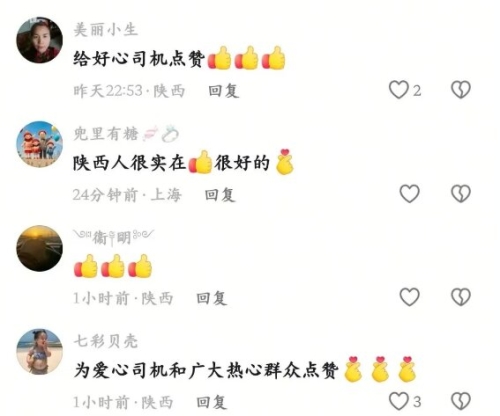Open 七彩贝壳's beach child avatar
Image resolution: width=500 pixels, height=416 pixels.
click(40, 352)
